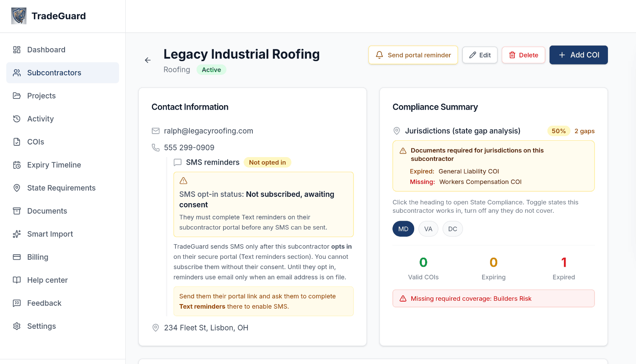This screenshot has width=636, height=364.
Task: Open the Dashboard grid icon
Action: pos(17,50)
